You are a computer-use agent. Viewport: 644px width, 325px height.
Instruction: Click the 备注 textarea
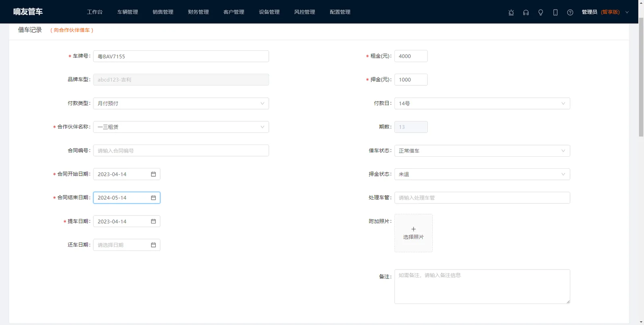pos(482,287)
